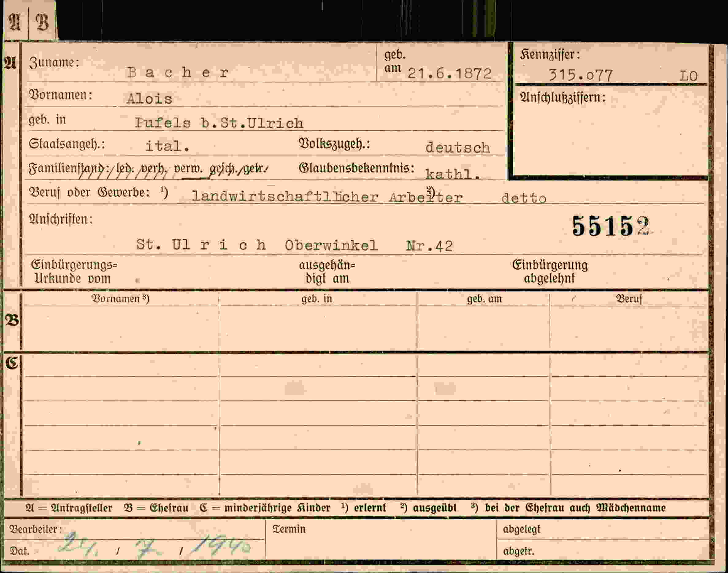Click the word "detto"
728x573 pixels.
524,198
